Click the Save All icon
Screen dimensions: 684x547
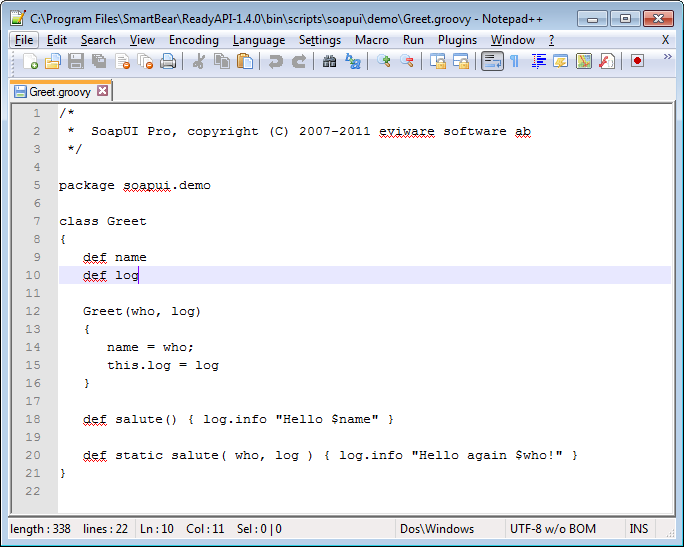point(99,61)
